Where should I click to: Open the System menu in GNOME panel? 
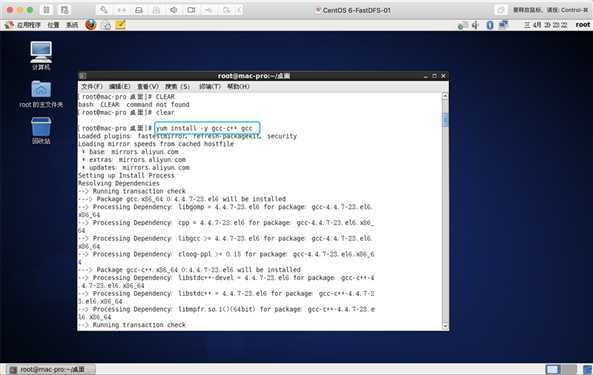72,25
